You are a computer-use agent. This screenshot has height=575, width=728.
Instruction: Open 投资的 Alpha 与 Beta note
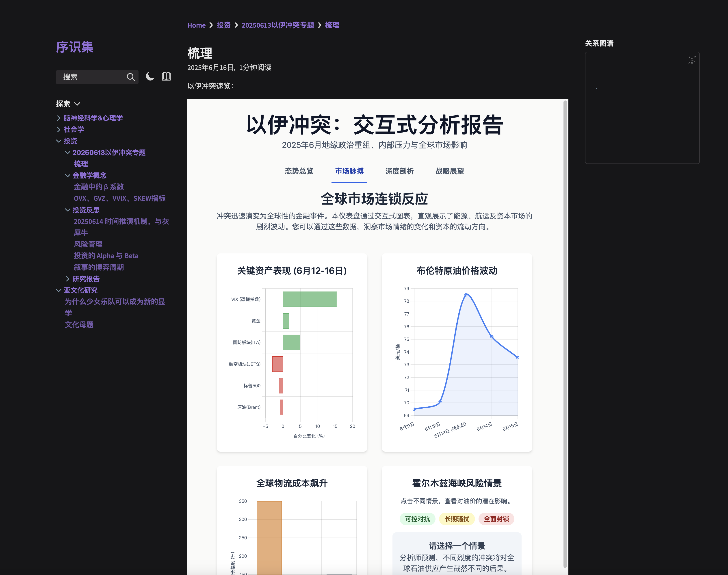tap(106, 256)
